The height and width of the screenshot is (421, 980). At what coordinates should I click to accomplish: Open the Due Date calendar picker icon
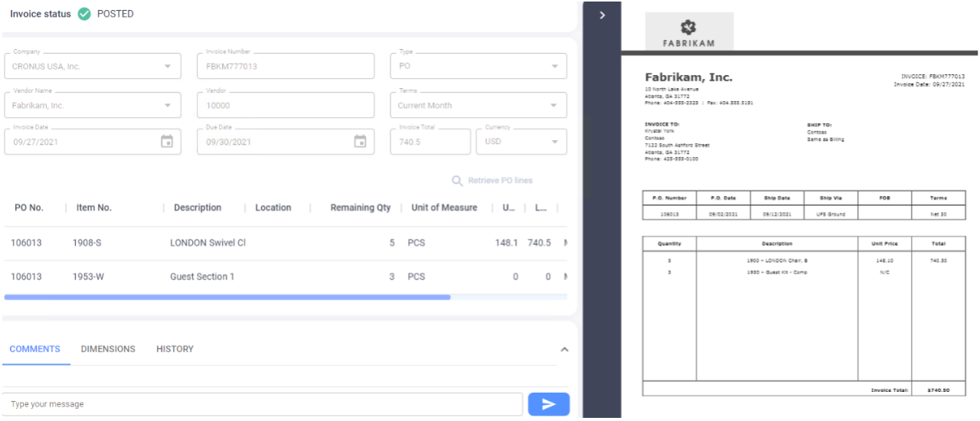tap(360, 142)
